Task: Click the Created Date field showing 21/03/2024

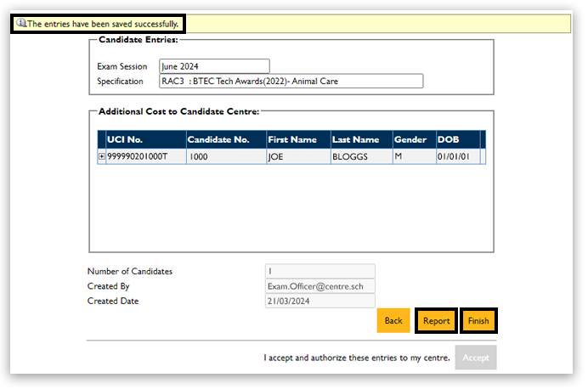Action: [x=319, y=302]
